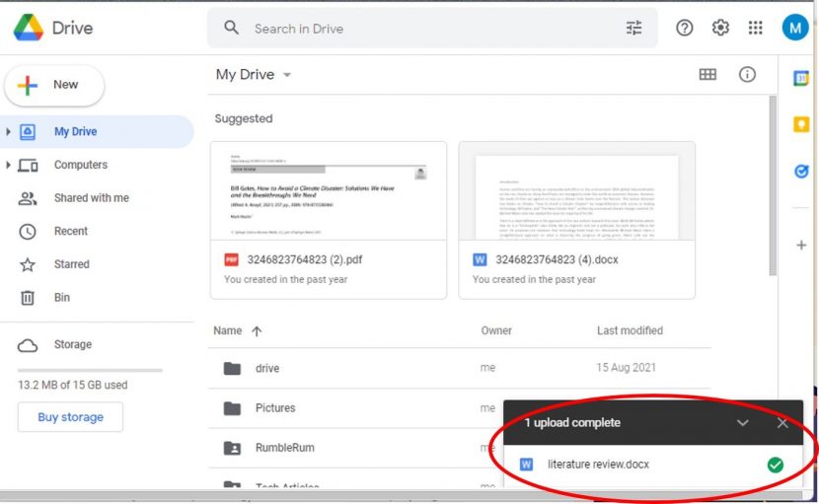Open the Settings gear icon
The image size is (819, 504).
pyautogui.click(x=720, y=28)
